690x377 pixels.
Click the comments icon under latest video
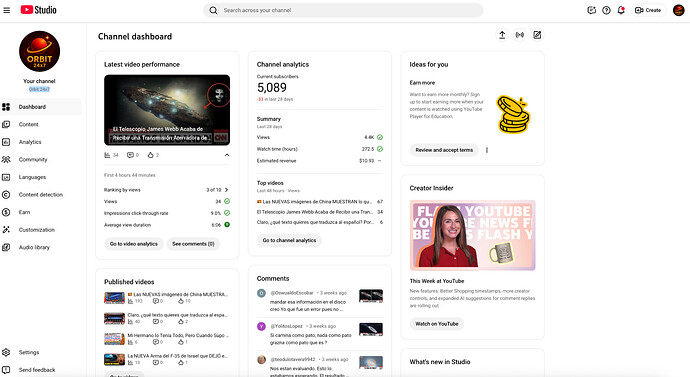click(130, 155)
